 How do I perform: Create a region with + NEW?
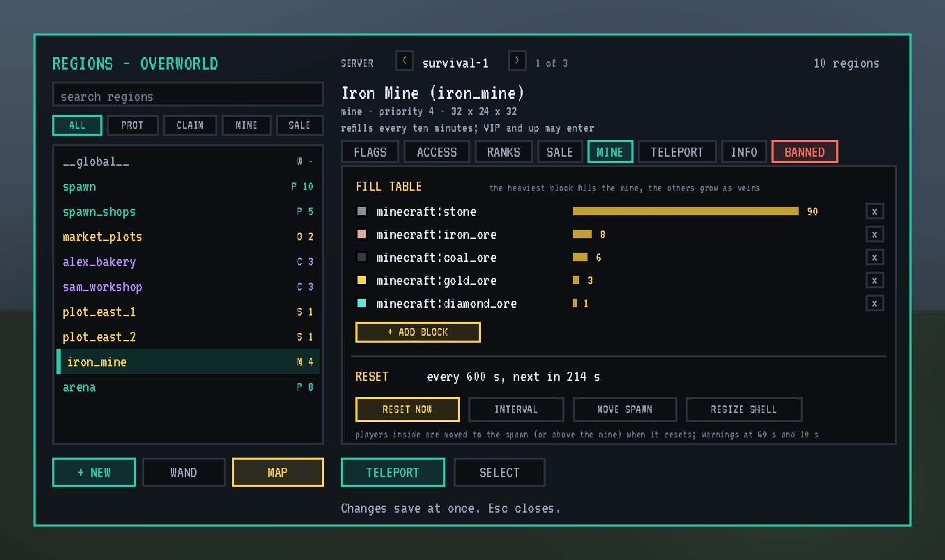(94, 472)
